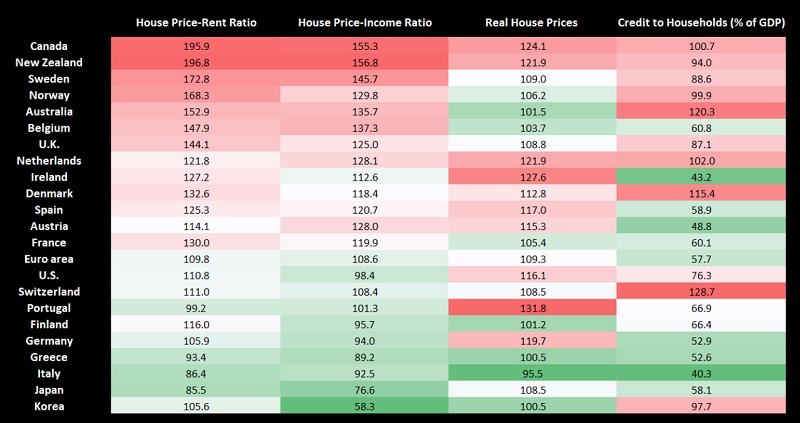The width and height of the screenshot is (800, 423).
Task: Click Switzerland's credit cell showing 128.7
Action: pyautogui.click(x=702, y=291)
